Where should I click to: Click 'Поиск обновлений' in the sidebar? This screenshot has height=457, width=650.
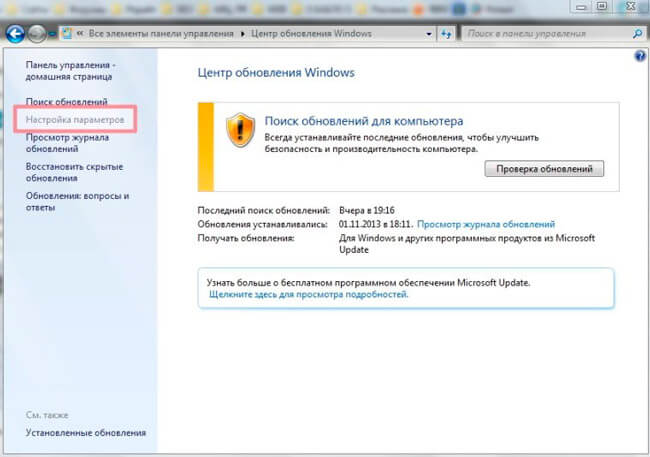pos(66,102)
